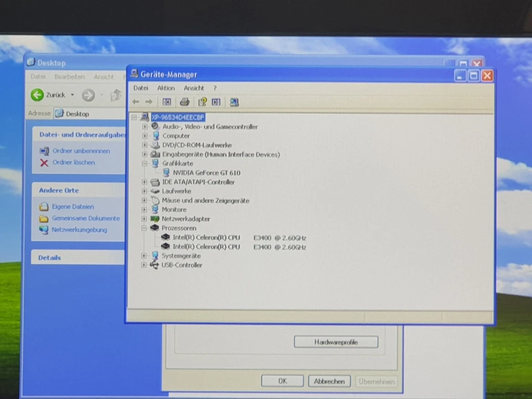This screenshot has width=532, height=399.
Task: Collapse the Prozessoren category
Action: [144, 228]
